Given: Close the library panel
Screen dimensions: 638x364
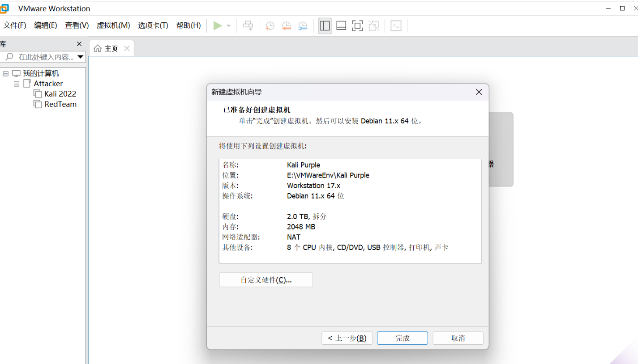Looking at the screenshot, I should click(79, 44).
